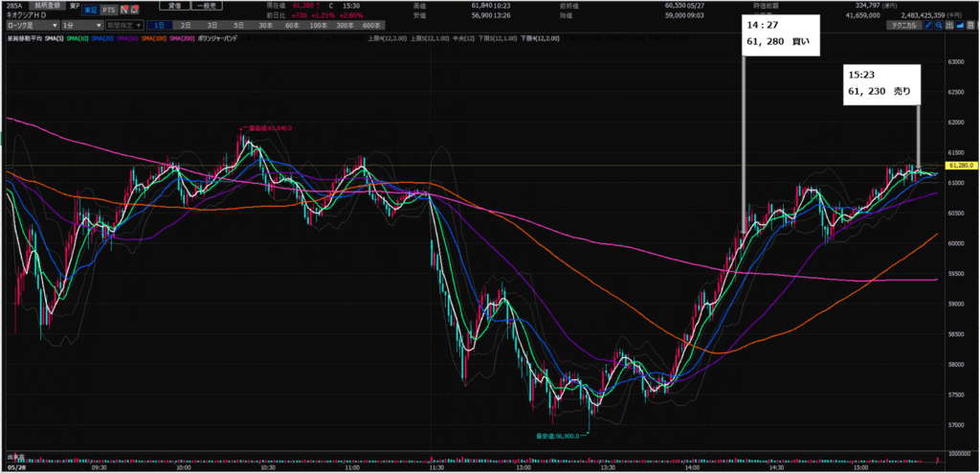Open the 1分 interval dropdown

click(x=82, y=25)
